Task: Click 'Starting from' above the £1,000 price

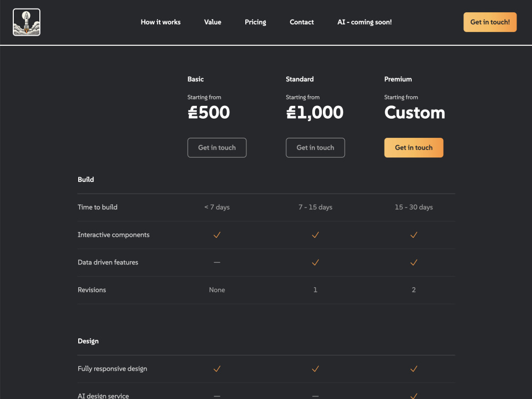Action: (303, 97)
